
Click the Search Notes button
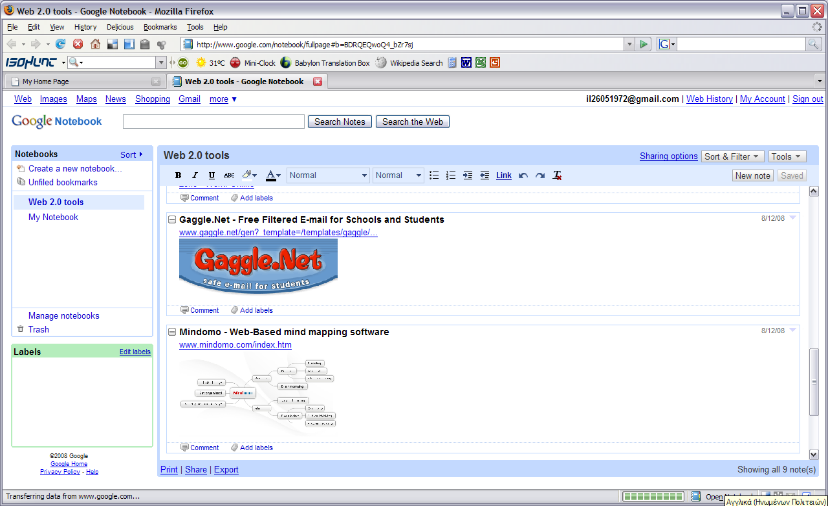(x=340, y=121)
